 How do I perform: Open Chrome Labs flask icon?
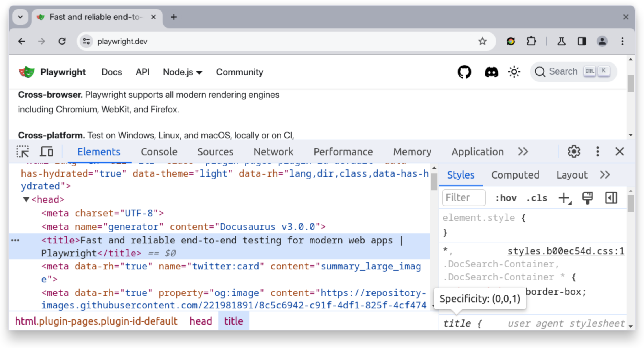[561, 42]
